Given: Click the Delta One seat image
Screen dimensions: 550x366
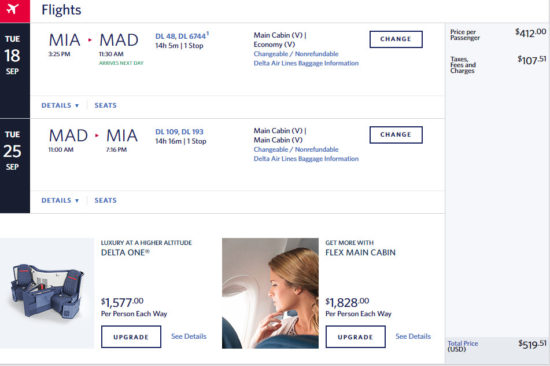Looking at the screenshot, I should point(47,293).
